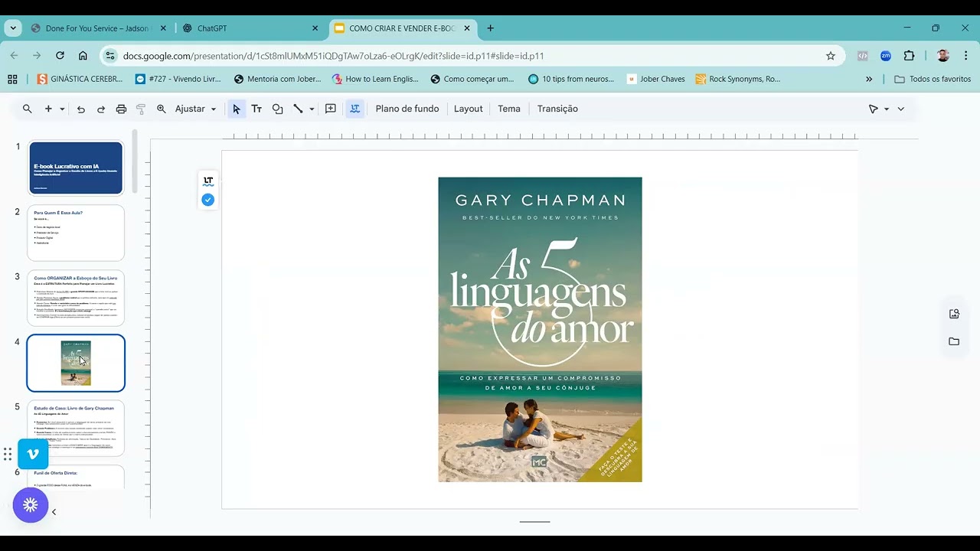Open the Layout menu
The width and height of the screenshot is (980, 551).
(x=469, y=109)
